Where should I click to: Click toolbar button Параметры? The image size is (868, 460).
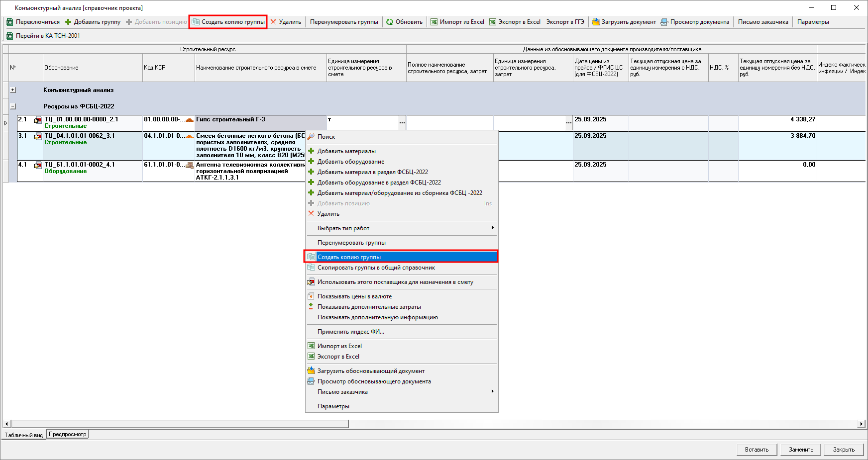[x=813, y=22]
